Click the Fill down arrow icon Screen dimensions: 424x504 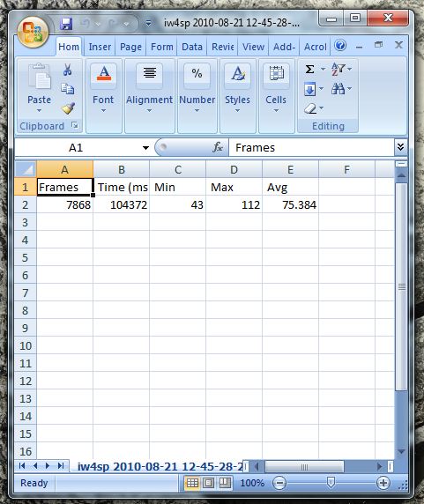tap(310, 89)
